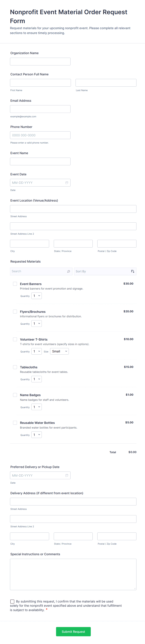The width and height of the screenshot is (145, 644).
Task: Click the materials Search box
Action: pos(39,271)
